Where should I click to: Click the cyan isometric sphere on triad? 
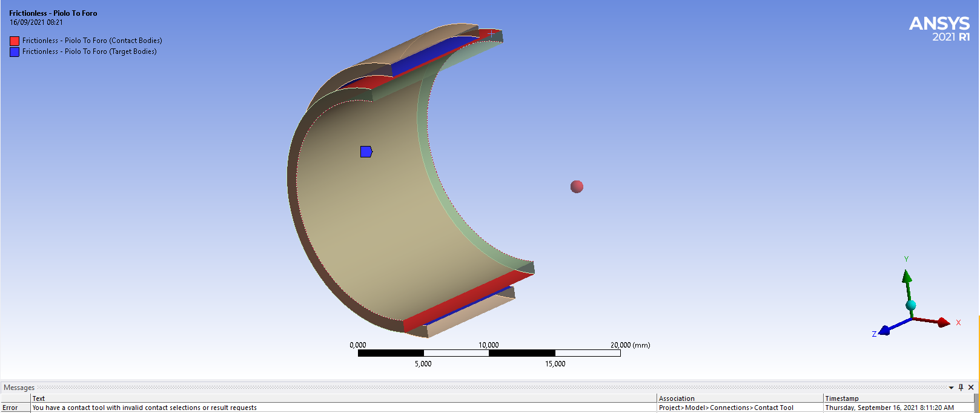click(x=910, y=305)
